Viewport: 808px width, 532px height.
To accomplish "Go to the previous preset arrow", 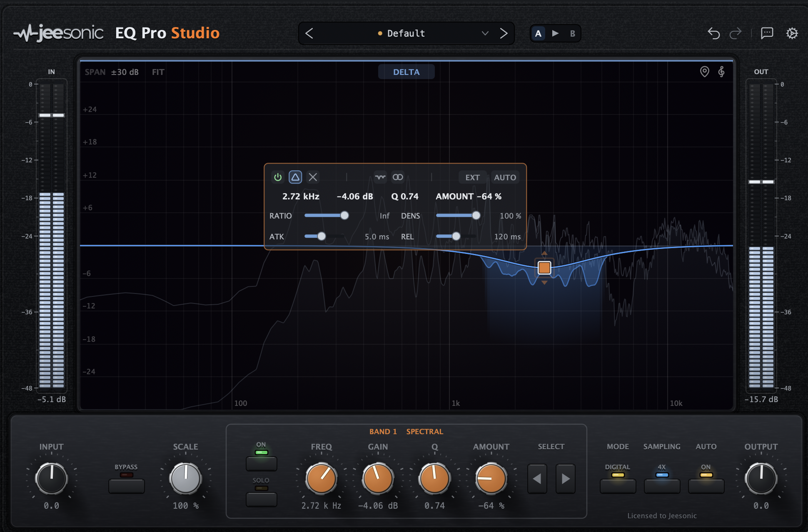I will (309, 33).
